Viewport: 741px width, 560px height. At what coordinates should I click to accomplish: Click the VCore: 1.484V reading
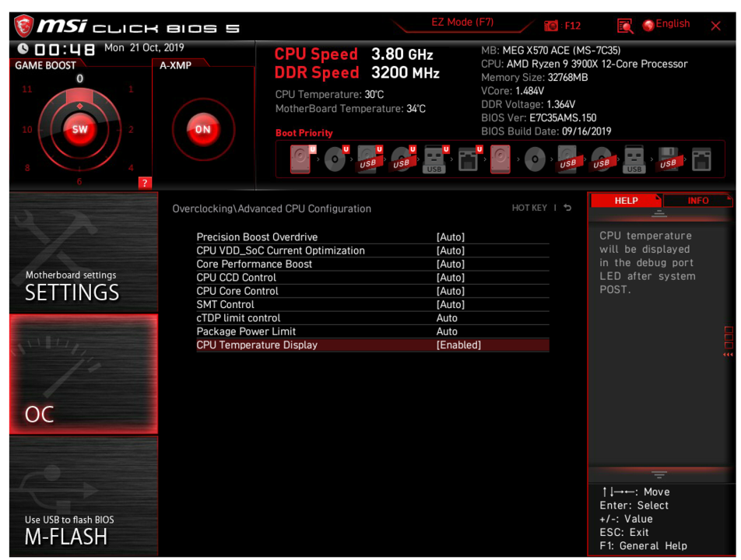[x=512, y=91]
